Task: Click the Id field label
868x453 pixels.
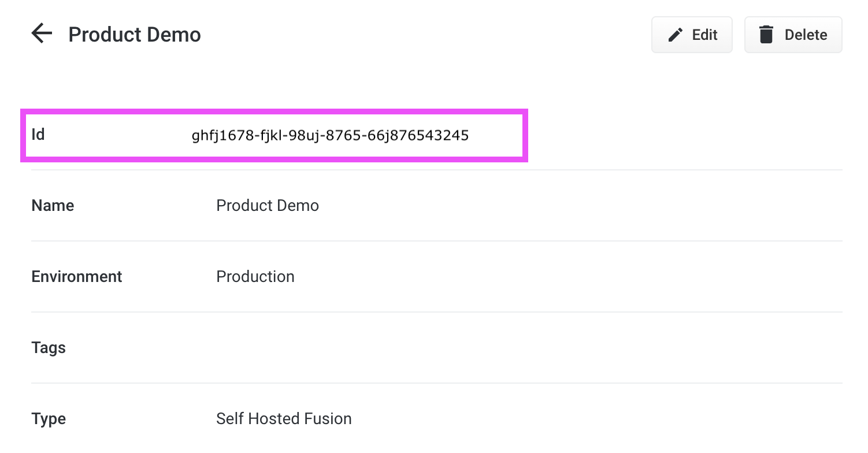Action: pyautogui.click(x=38, y=135)
